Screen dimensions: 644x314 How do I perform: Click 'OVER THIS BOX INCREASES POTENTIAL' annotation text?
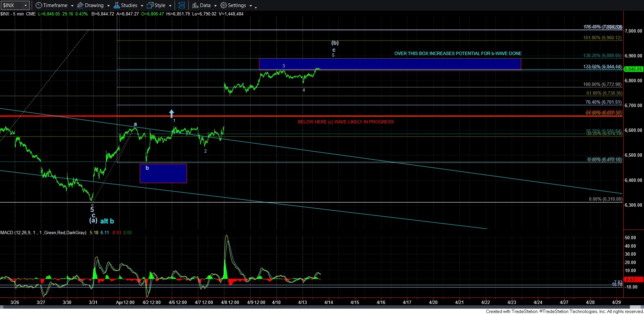[x=458, y=53]
